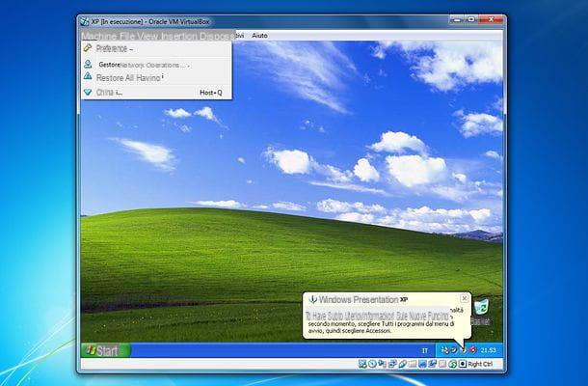Click the IT language indicator on XP taskbar

[x=424, y=350]
